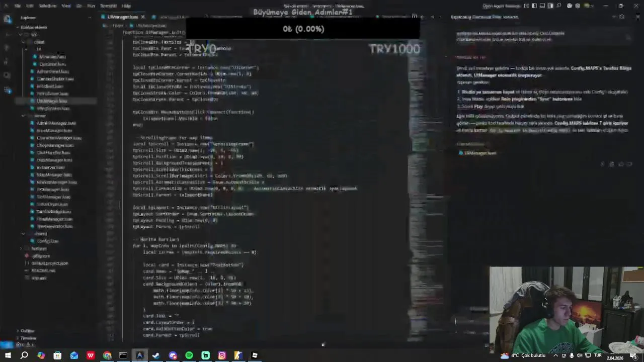Open Google Chrome from taskbar
Screen dimensions: 644x362
point(107,355)
